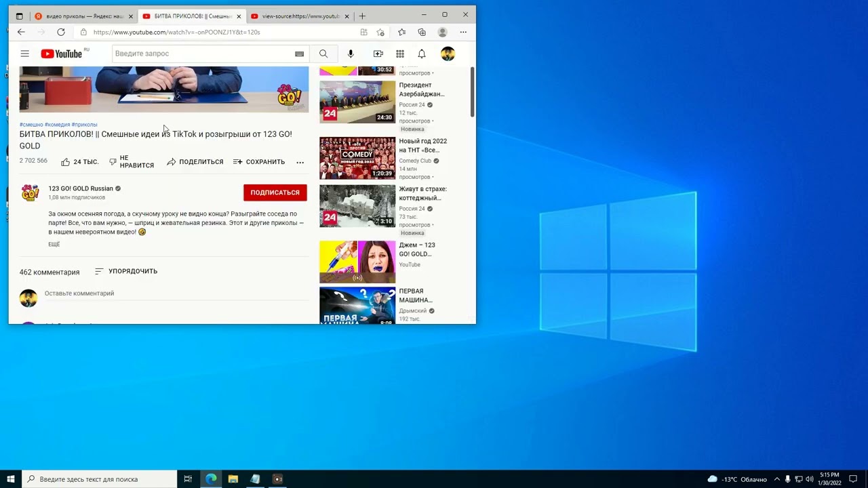Click the НЕ НРАВИТСЯ dislike button
The height and width of the screenshot is (488, 868).
[x=132, y=162]
